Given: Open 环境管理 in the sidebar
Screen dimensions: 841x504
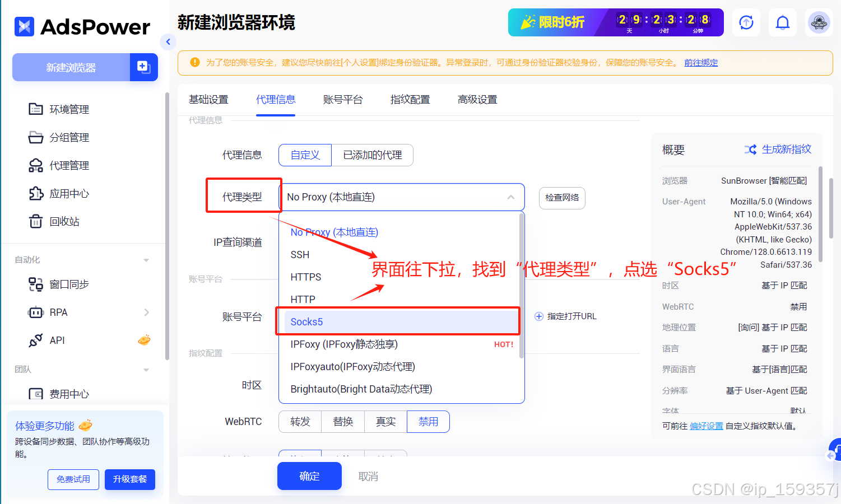Looking at the screenshot, I should pyautogui.click(x=59, y=109).
